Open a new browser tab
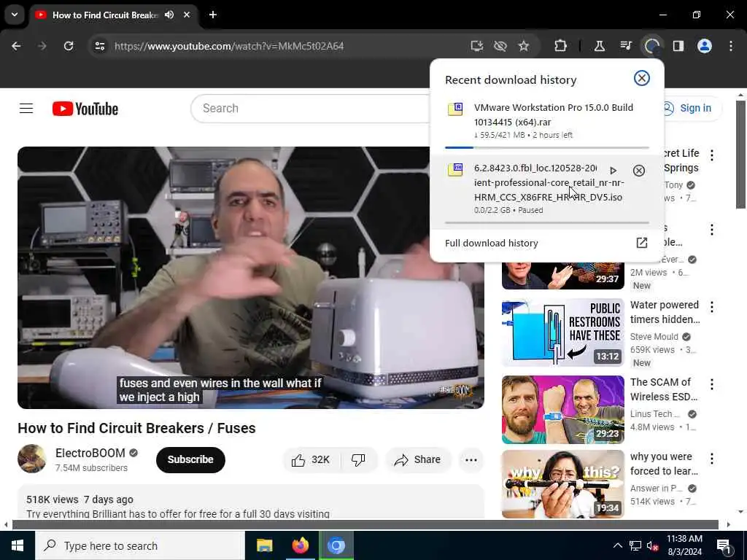 pos(213,15)
